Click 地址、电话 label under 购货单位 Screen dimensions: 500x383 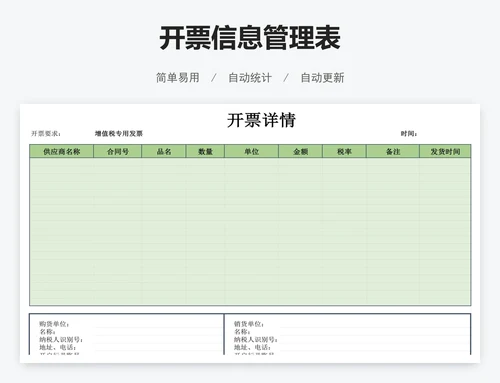click(57, 347)
